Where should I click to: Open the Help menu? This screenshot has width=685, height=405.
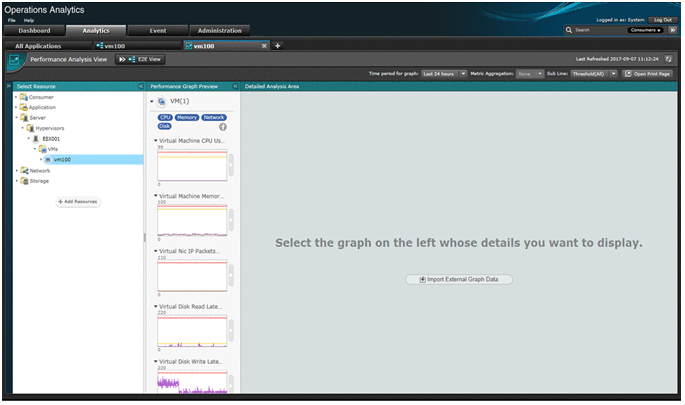click(x=29, y=20)
